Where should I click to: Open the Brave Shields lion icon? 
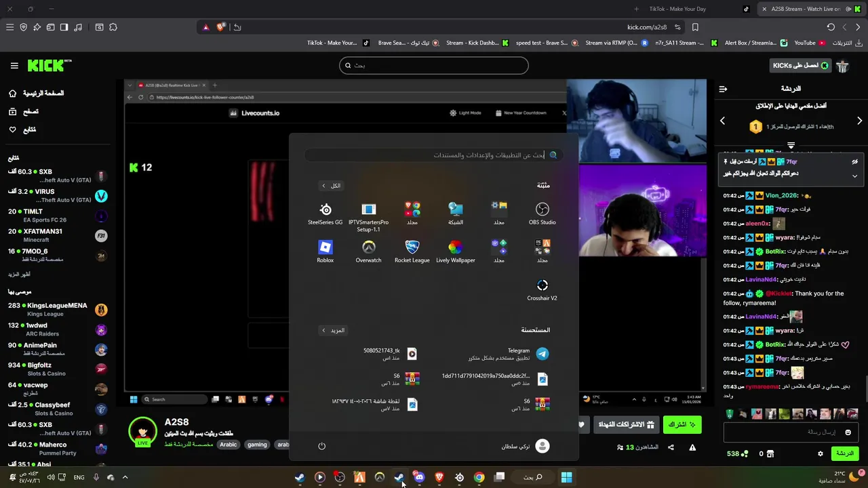coord(220,27)
